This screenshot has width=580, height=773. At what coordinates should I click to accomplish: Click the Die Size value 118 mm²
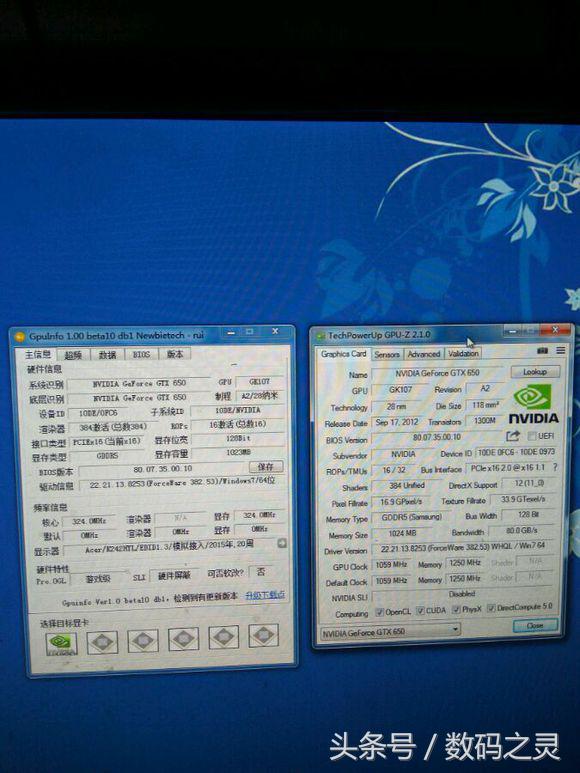tap(485, 405)
